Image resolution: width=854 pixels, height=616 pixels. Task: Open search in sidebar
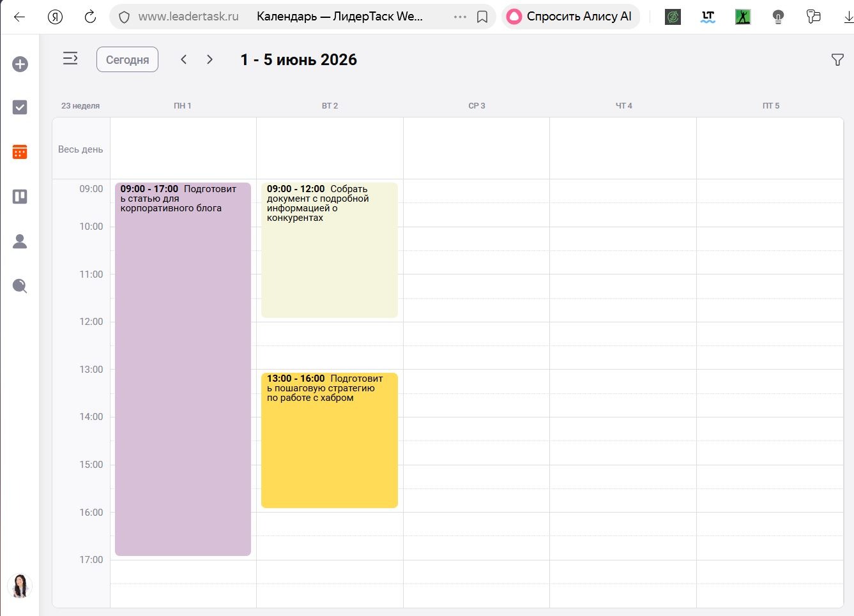coord(20,286)
